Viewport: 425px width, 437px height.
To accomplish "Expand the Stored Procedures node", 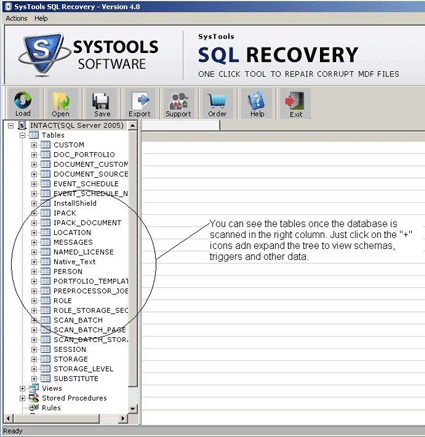I will pyautogui.click(x=22, y=398).
